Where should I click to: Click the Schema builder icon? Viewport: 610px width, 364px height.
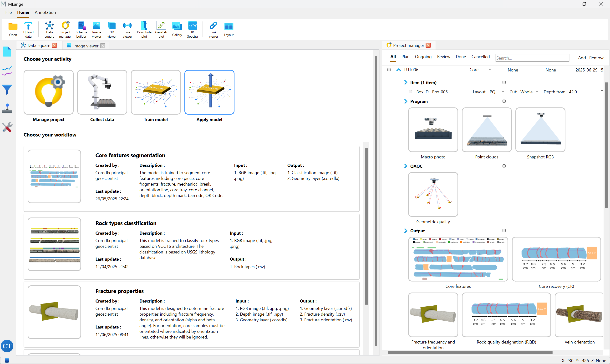[81, 29]
